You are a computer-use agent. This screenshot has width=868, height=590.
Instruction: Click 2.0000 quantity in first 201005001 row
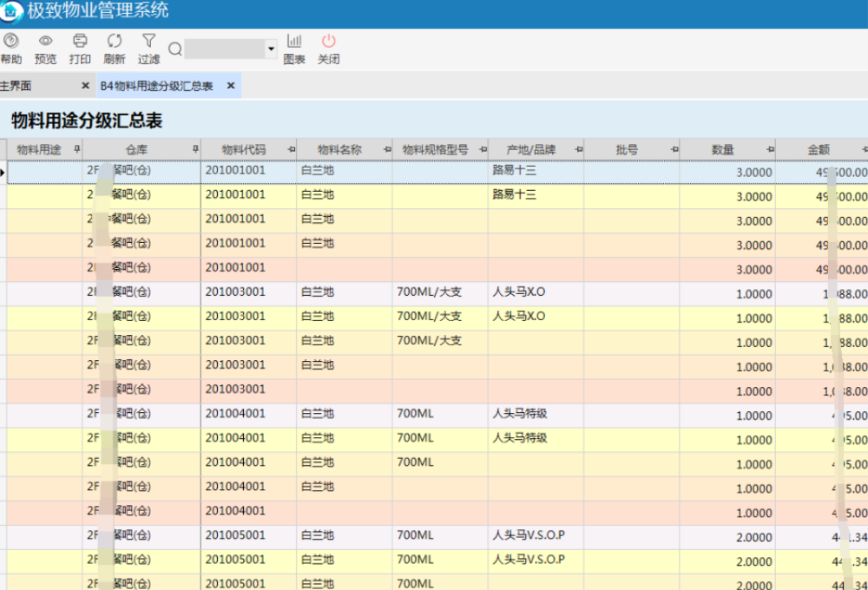(x=754, y=537)
